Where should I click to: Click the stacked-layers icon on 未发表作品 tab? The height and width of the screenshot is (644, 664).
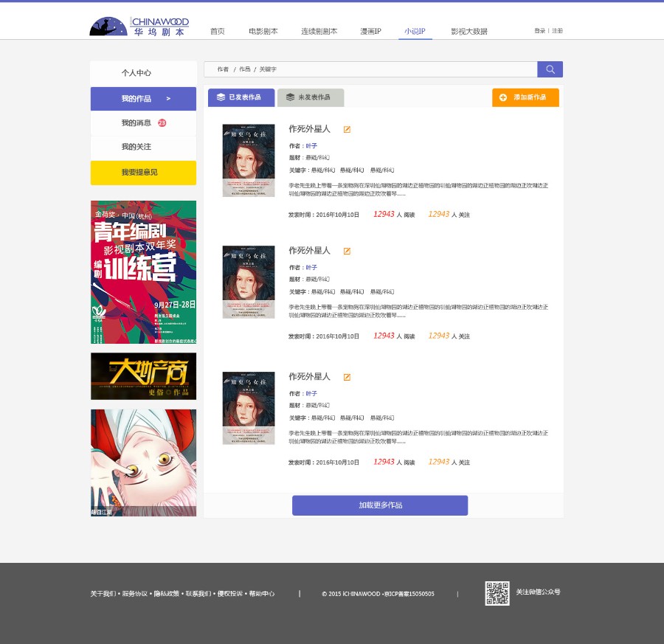290,97
